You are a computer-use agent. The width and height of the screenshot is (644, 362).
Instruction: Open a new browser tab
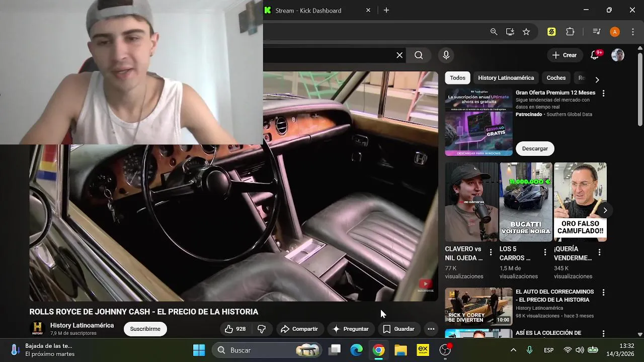386,10
